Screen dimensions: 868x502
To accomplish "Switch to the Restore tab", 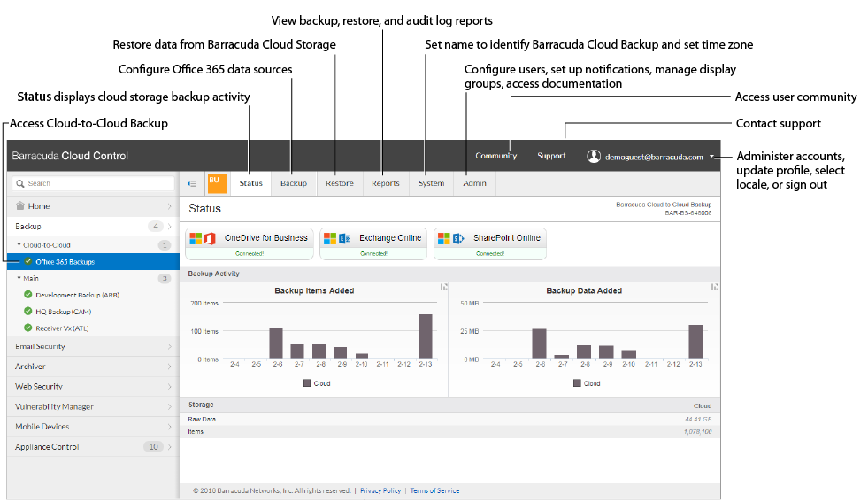I will (339, 183).
